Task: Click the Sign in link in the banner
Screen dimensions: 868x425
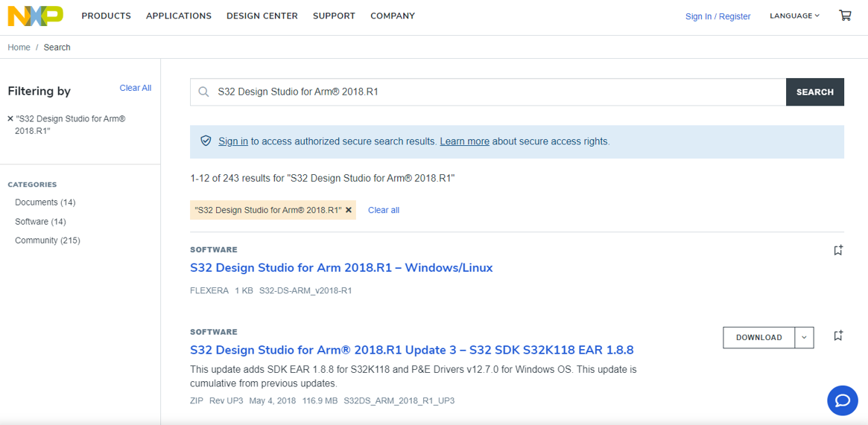Action: pyautogui.click(x=233, y=141)
